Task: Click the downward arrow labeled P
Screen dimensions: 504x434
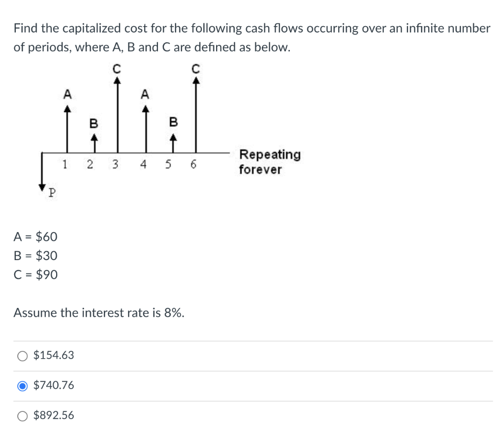Action: (x=42, y=172)
